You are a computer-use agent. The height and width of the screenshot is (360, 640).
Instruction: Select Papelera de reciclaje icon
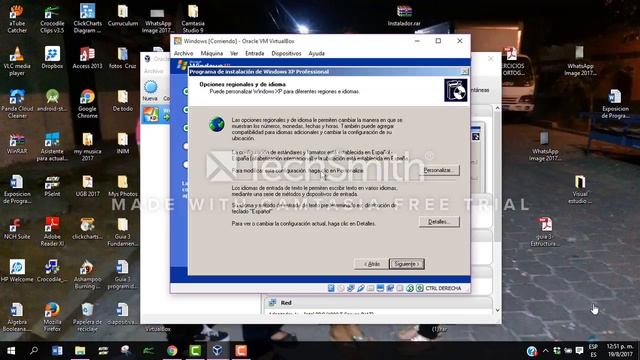pos(87,317)
